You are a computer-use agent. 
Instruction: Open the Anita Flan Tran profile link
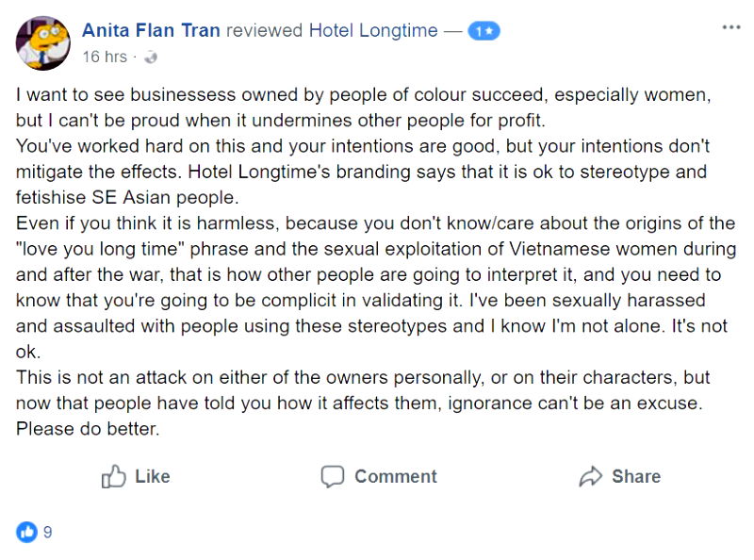click(151, 30)
